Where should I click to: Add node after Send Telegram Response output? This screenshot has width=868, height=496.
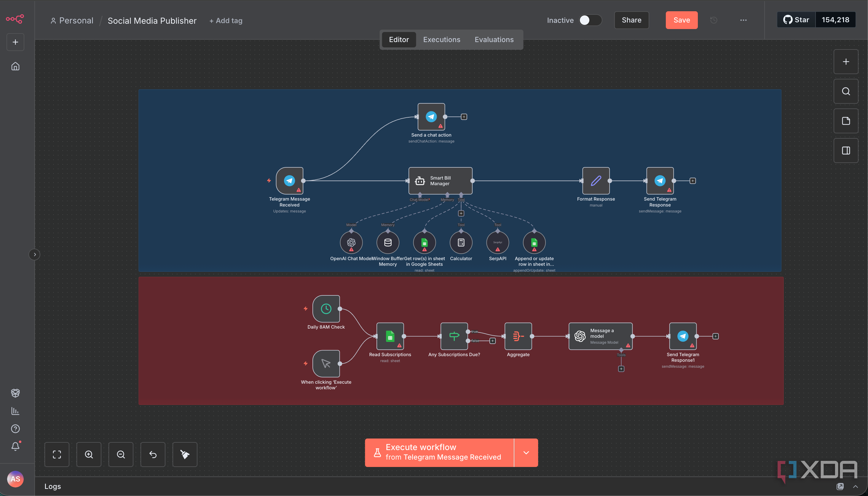[693, 180]
